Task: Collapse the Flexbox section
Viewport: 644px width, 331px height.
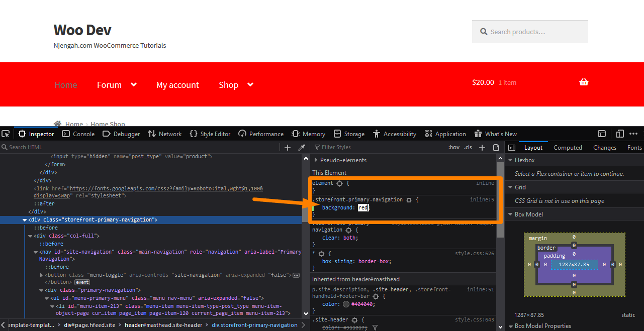Action: [x=510, y=160]
